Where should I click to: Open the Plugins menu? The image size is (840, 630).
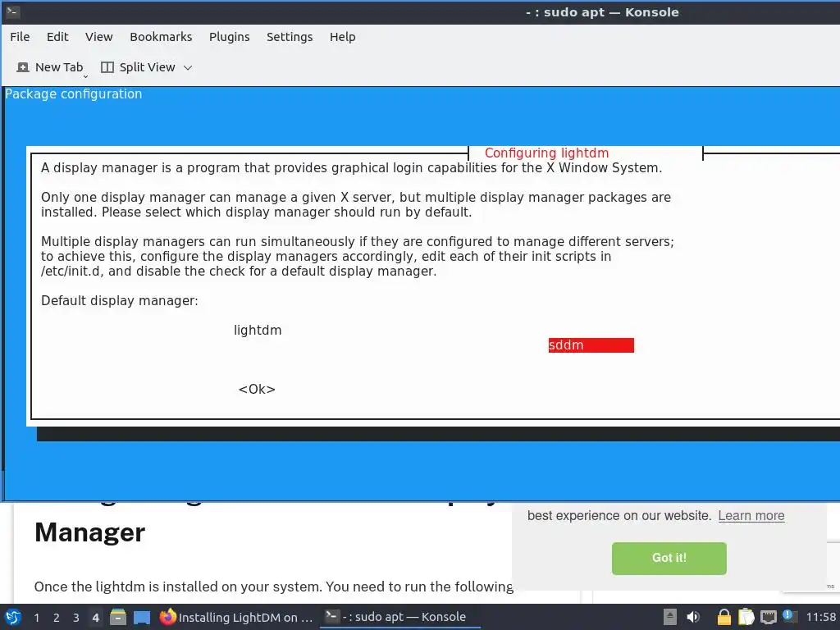pyautogui.click(x=230, y=37)
